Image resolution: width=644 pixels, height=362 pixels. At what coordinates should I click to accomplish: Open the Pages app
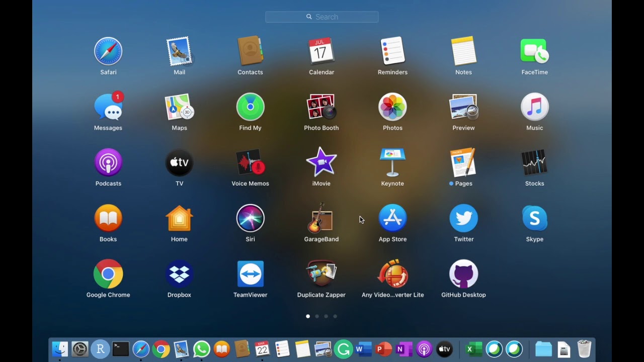[x=463, y=162]
